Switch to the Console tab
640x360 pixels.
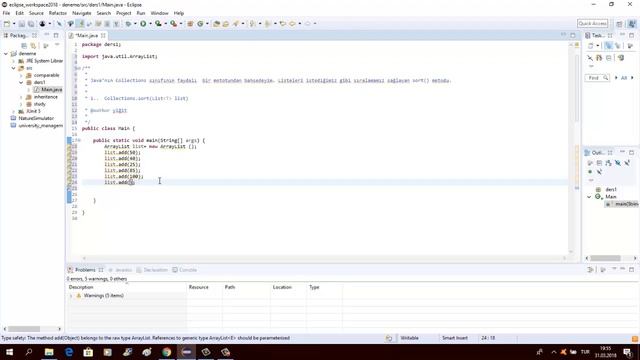point(184,270)
